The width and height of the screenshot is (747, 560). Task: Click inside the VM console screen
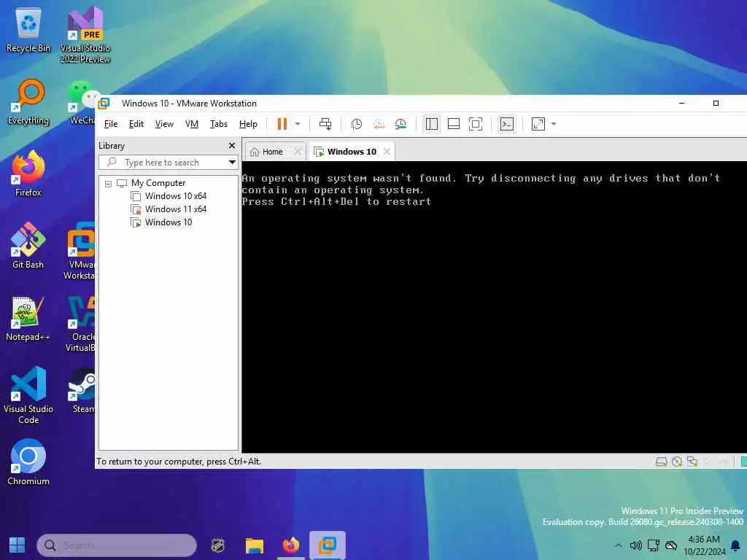click(x=494, y=307)
